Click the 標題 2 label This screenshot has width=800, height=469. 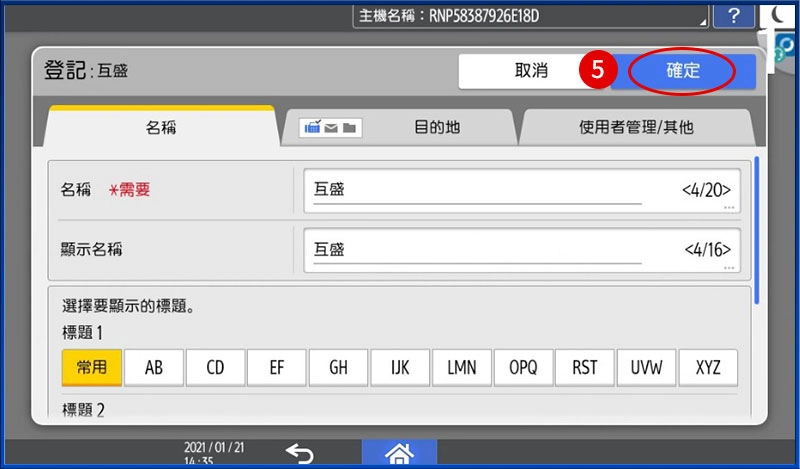[x=83, y=410]
